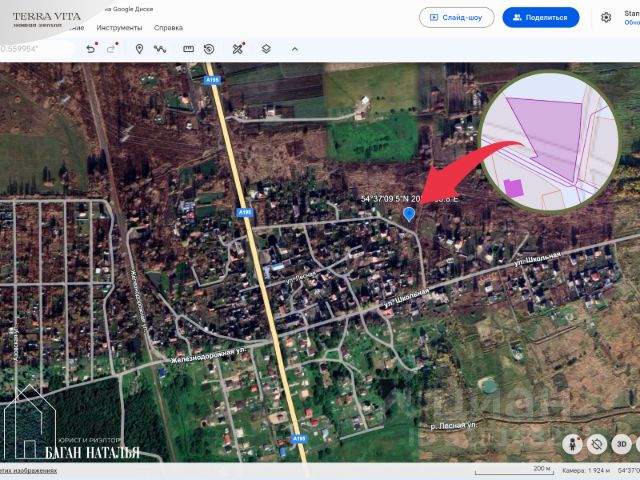Click the compass rotation reset button
The width and height of the screenshot is (640, 480).
pyautogui.click(x=597, y=444)
